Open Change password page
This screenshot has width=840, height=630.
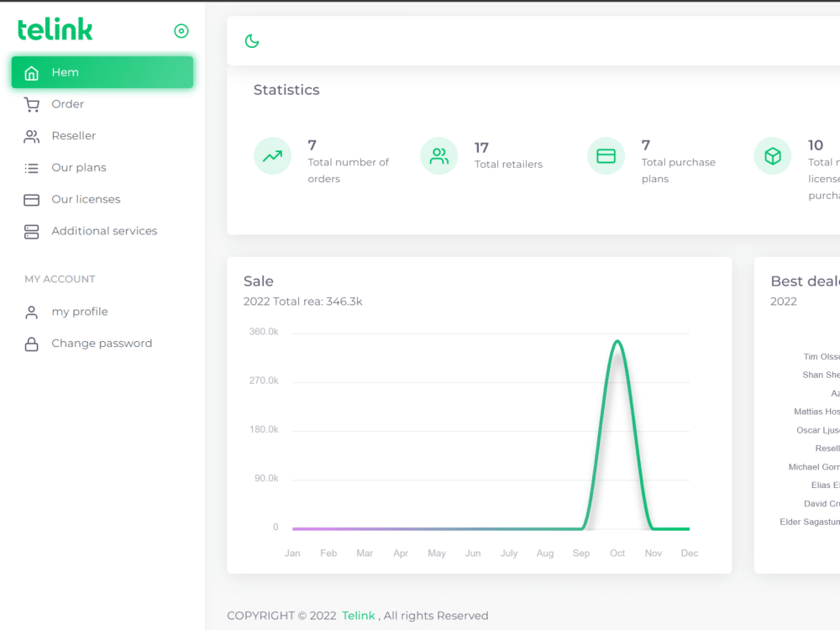[x=102, y=344]
